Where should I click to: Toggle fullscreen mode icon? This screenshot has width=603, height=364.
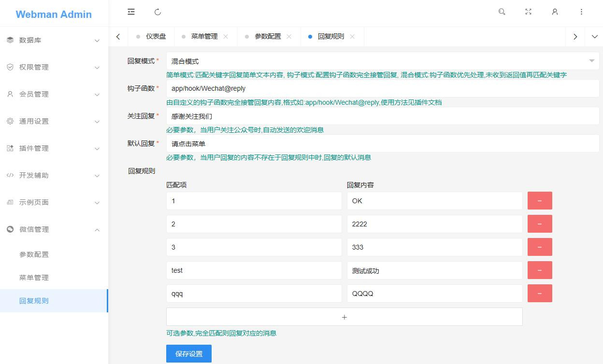pyautogui.click(x=529, y=12)
